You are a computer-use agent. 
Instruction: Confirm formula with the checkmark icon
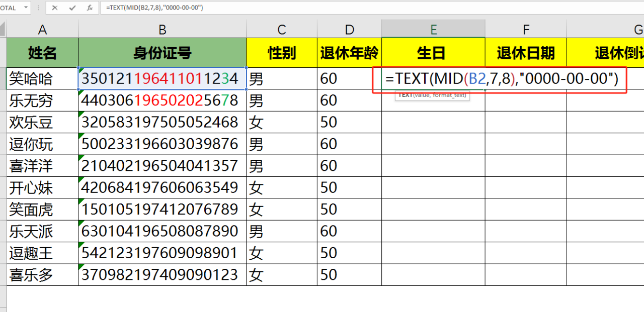point(72,8)
